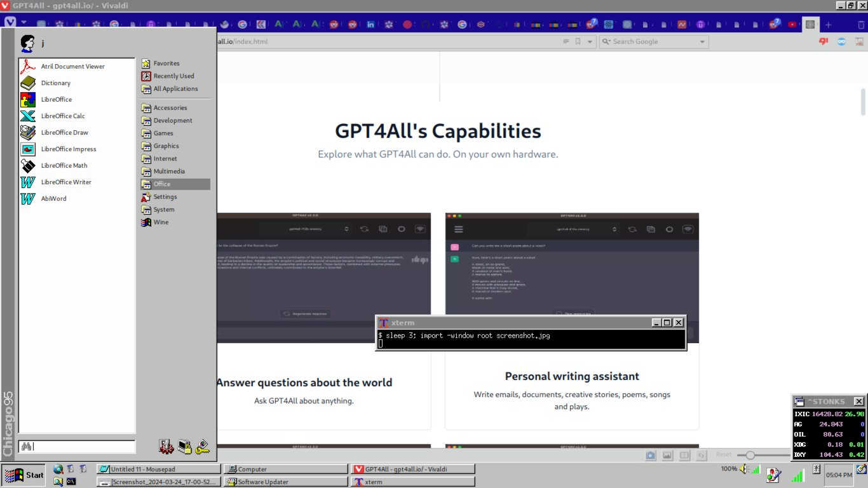Select All Applications in the start menu

175,88
